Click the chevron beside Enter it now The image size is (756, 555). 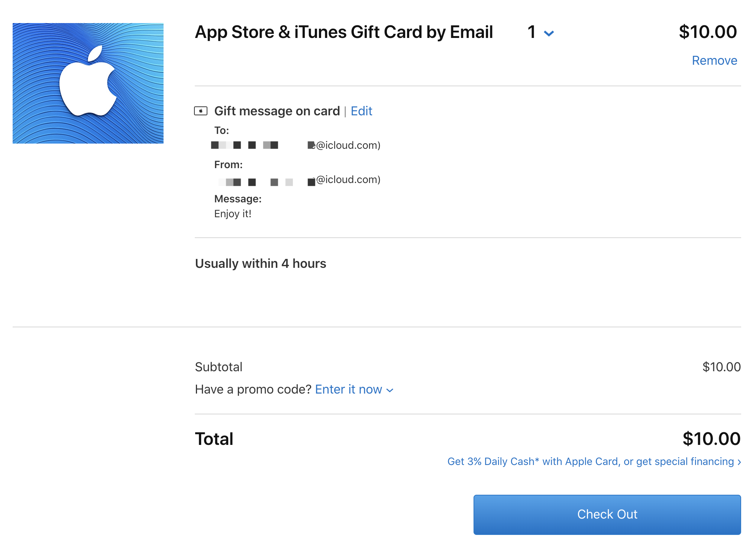point(390,390)
